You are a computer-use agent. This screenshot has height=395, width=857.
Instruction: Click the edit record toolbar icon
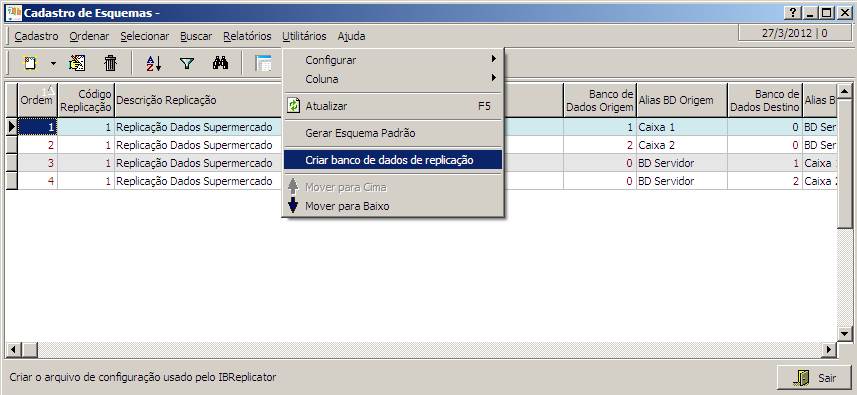77,63
